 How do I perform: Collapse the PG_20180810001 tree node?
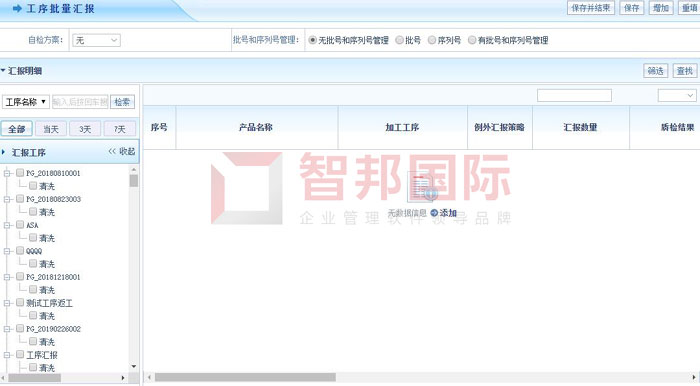7,173
